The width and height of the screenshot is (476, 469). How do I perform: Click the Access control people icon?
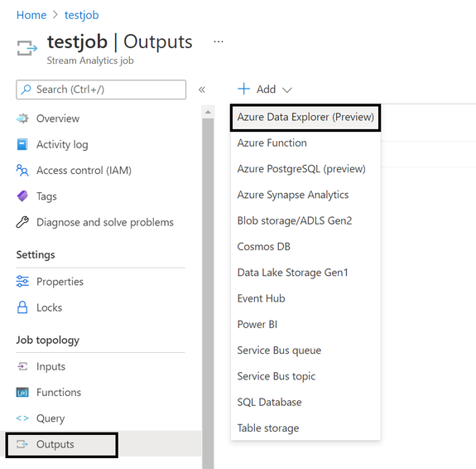tap(22, 170)
